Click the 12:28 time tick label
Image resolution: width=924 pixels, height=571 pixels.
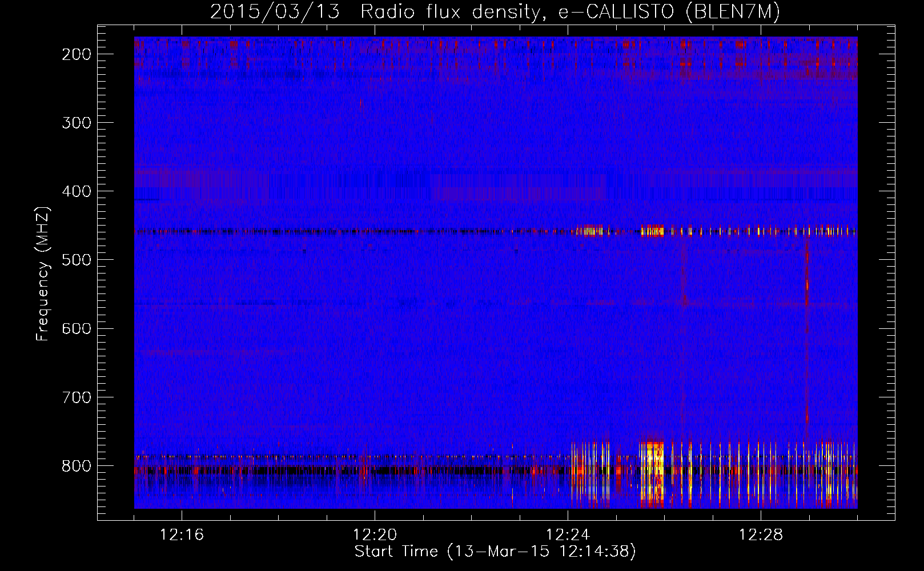[761, 535]
